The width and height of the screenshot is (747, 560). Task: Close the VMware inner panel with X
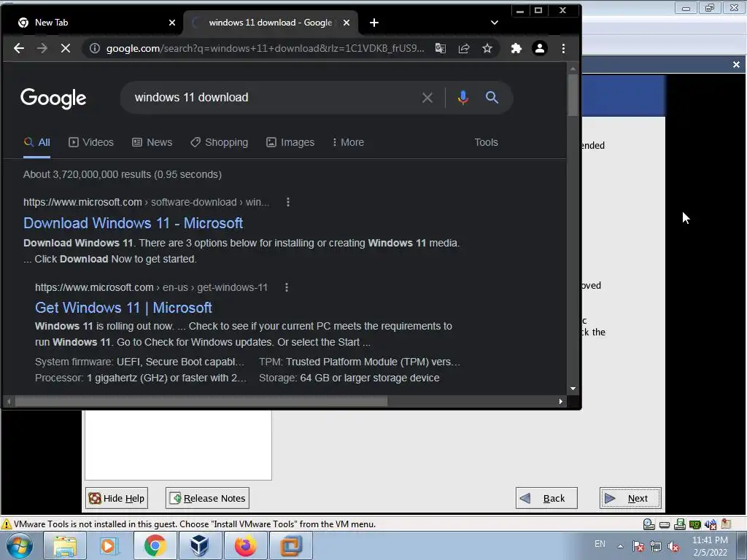coord(736,64)
